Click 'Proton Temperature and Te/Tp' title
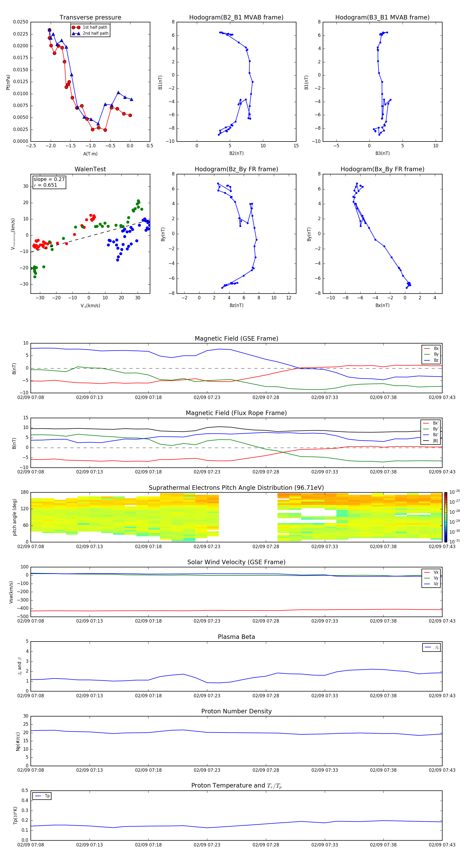Screen dimensions: 473x868 (x=236, y=786)
